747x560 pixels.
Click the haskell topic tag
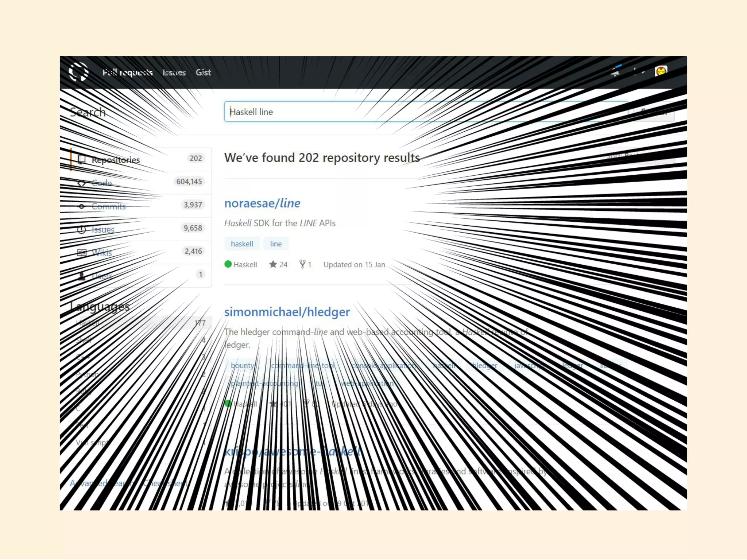click(x=242, y=244)
